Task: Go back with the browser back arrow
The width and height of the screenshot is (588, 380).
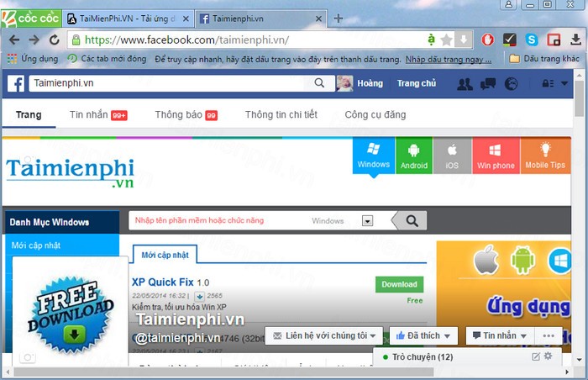Action: (x=14, y=40)
